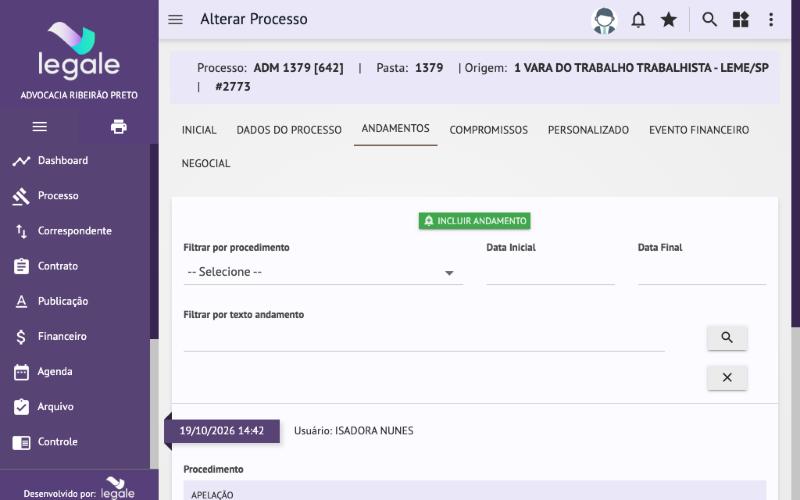The width and height of the screenshot is (800, 500).
Task: Click the 'ADM 1379 [642]' process number
Action: click(x=298, y=68)
